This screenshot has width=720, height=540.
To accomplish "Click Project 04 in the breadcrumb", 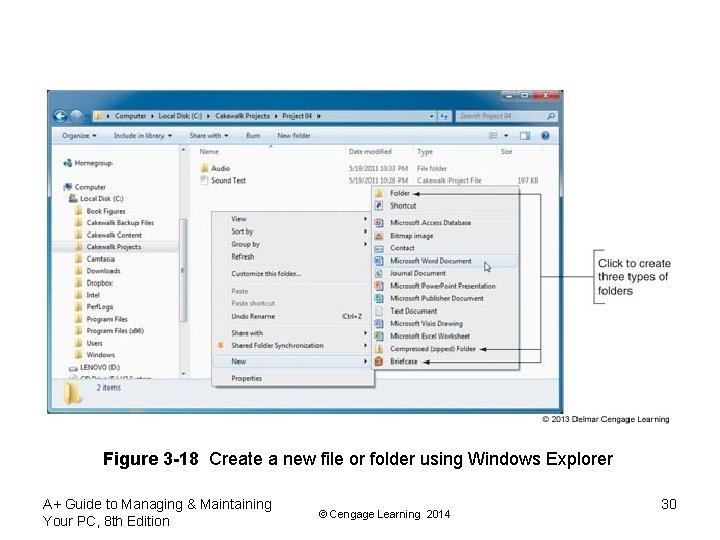I will (x=297, y=116).
